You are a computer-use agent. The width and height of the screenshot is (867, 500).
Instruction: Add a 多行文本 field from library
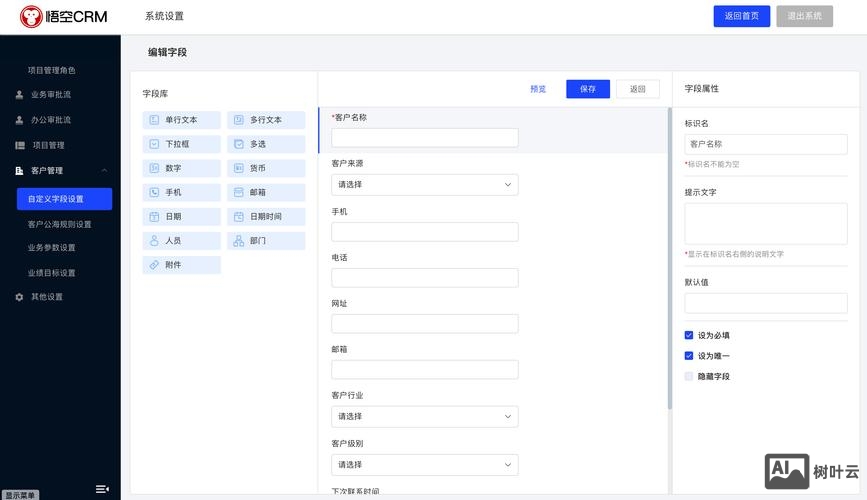(x=266, y=119)
